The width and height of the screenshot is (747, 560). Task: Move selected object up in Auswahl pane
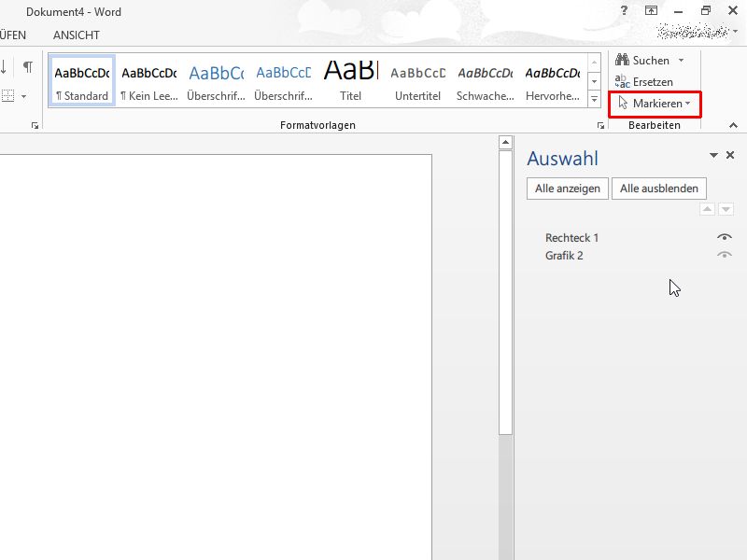[x=707, y=209]
